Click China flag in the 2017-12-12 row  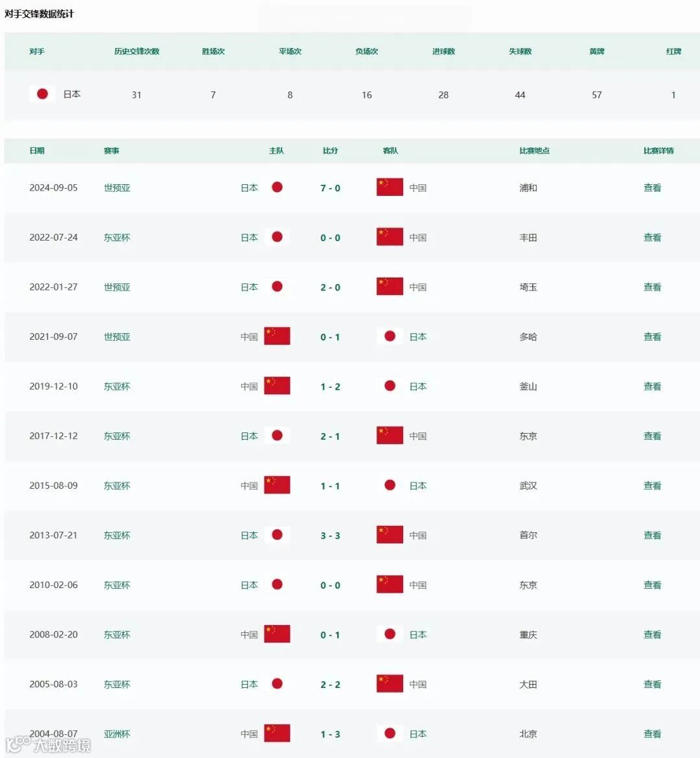pos(390,436)
